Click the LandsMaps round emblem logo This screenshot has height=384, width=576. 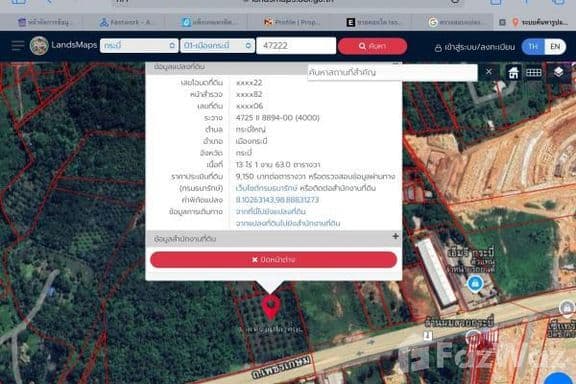[x=39, y=46]
